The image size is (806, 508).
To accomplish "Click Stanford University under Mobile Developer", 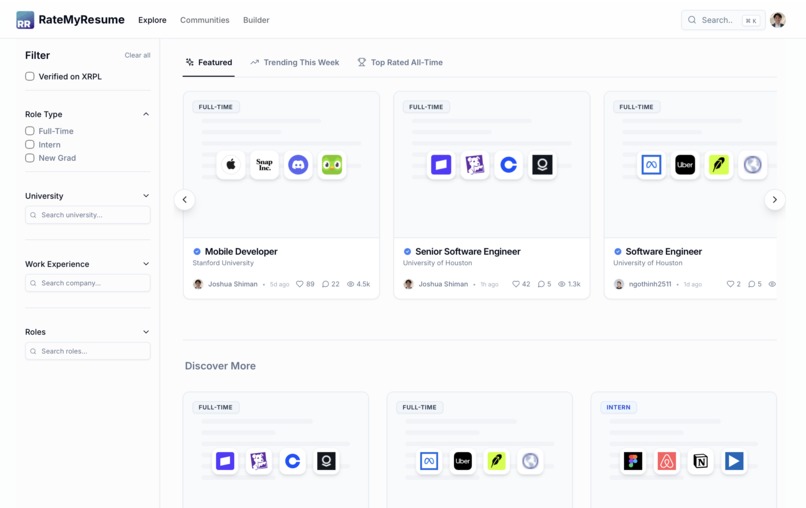I will (x=223, y=263).
